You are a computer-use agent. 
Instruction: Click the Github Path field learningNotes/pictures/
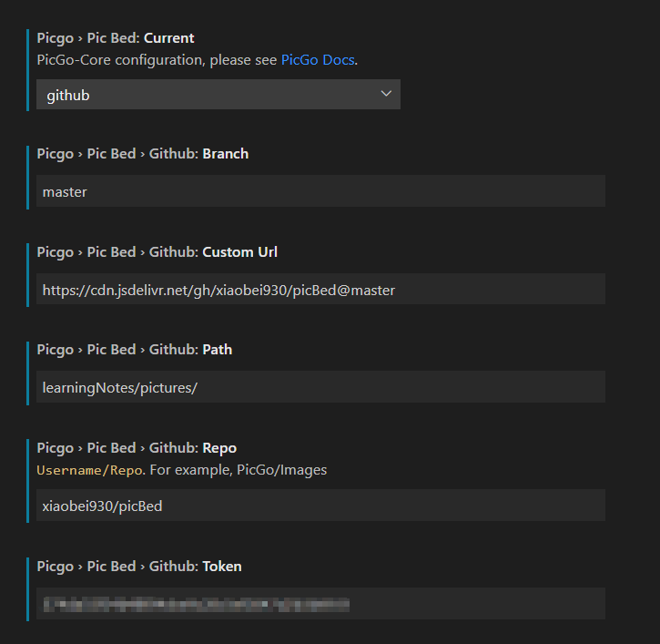[320, 387]
